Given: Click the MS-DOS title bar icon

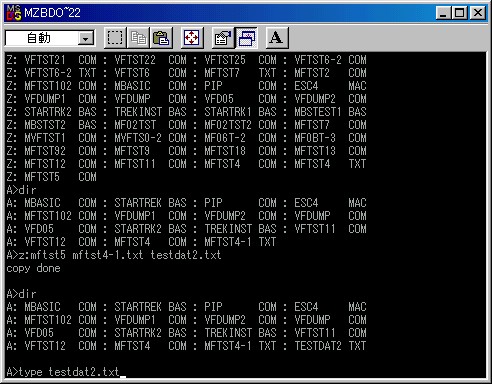Looking at the screenshot, I should tap(14, 13).
